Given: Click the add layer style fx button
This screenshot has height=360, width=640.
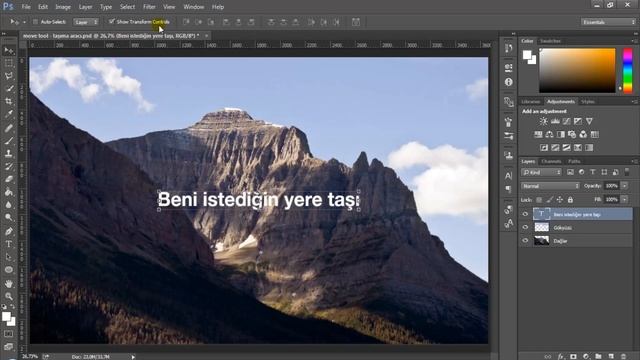Looking at the screenshot, I should [x=561, y=356].
